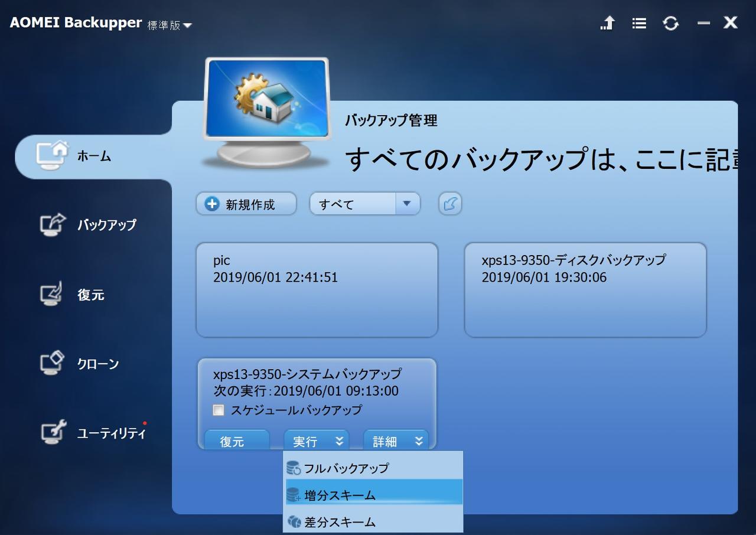
Task: Click the upgrade arrow icon in title bar
Action: (608, 23)
